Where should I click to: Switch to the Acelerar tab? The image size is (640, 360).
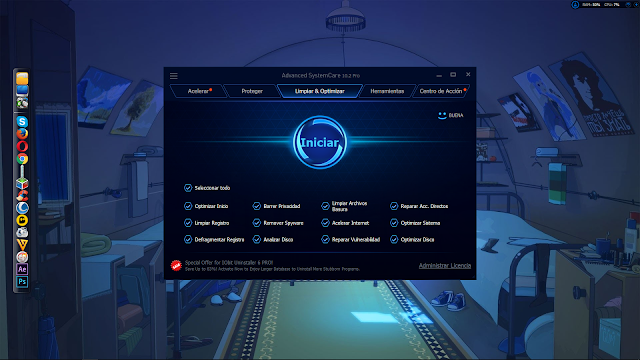pos(198,91)
